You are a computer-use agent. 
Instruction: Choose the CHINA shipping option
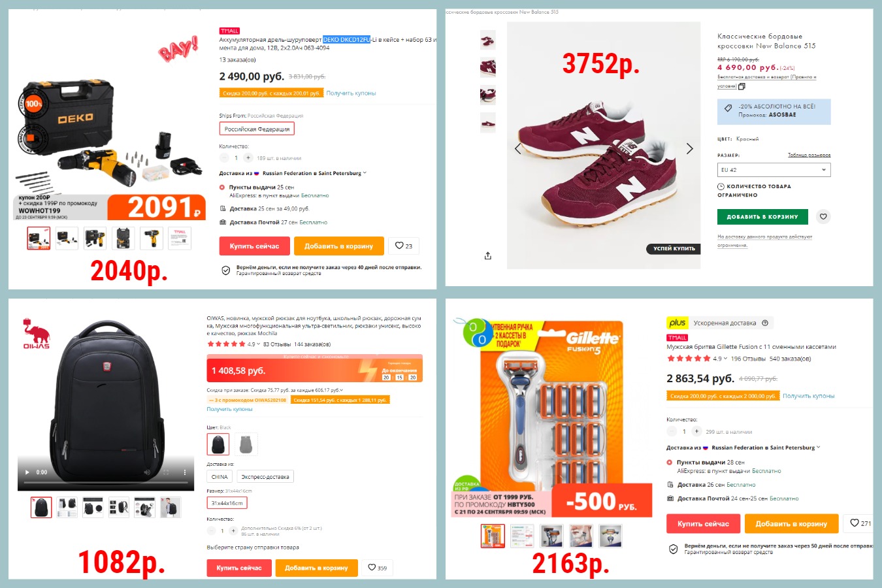pyautogui.click(x=220, y=477)
